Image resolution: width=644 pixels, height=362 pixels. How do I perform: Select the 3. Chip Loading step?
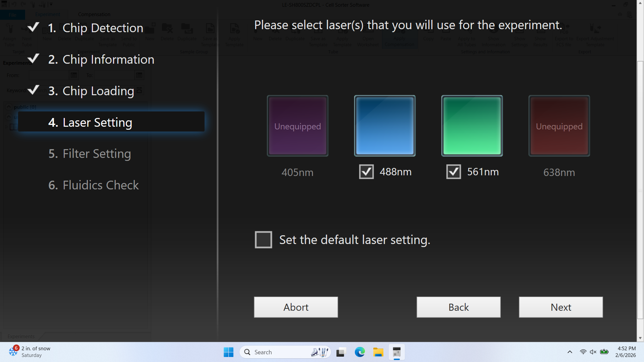click(91, 91)
